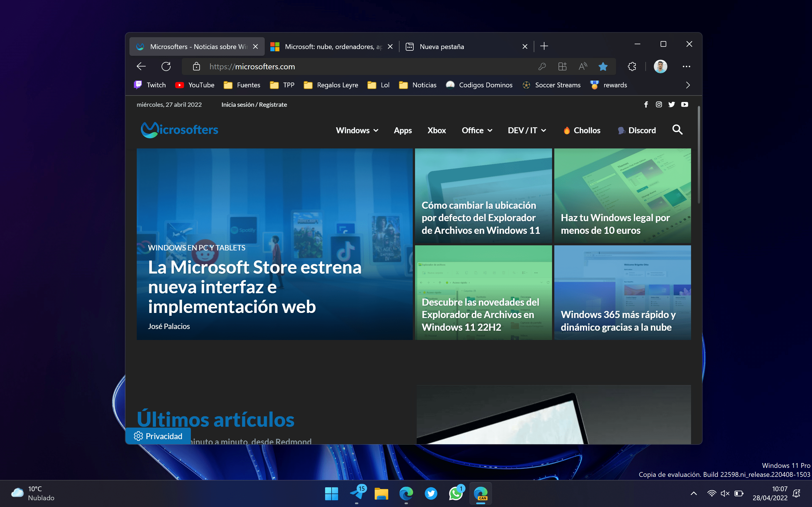
Task: Toggle the muted volume icon in system tray
Action: click(x=725, y=493)
